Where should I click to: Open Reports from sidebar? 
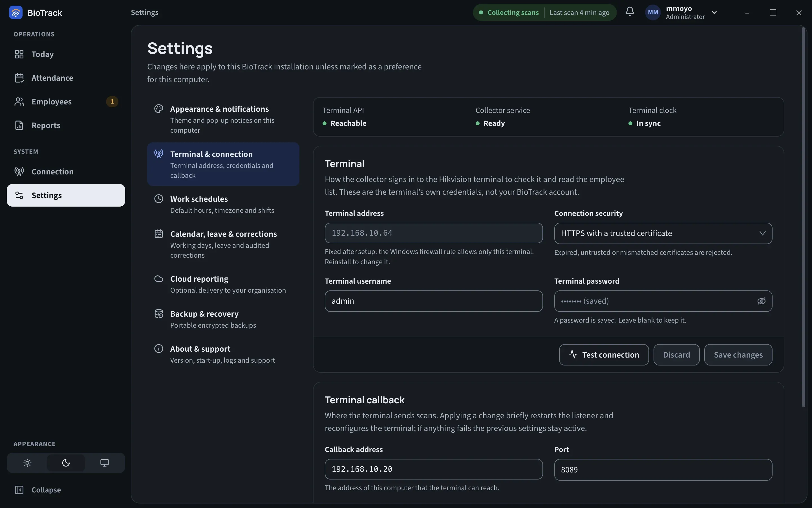pyautogui.click(x=66, y=125)
